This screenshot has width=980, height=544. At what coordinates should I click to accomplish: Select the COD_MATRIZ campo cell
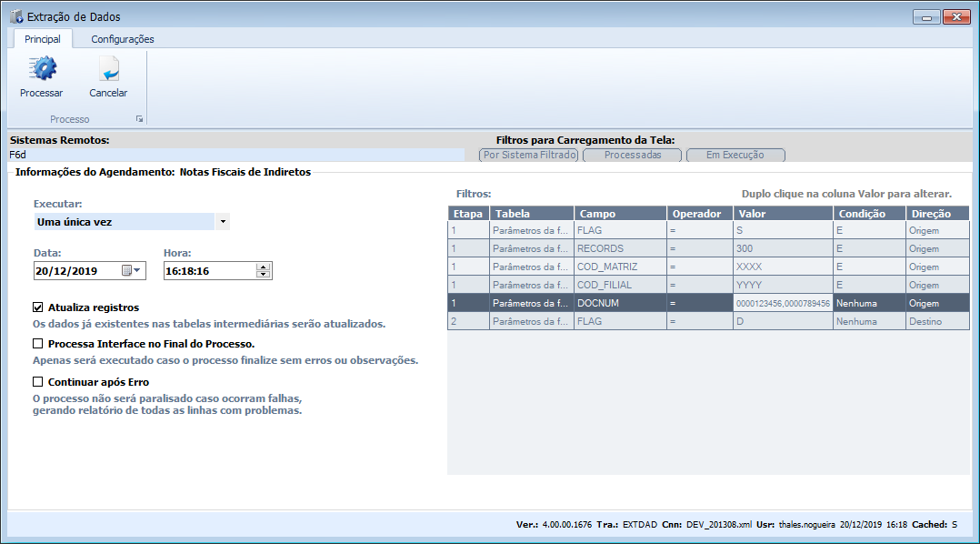621,267
